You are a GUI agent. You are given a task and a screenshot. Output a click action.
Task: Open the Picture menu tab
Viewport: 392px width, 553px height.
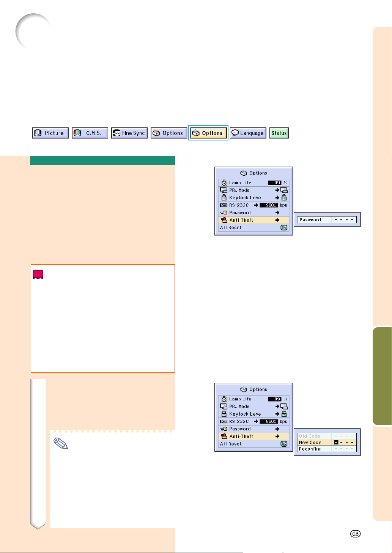50,133
